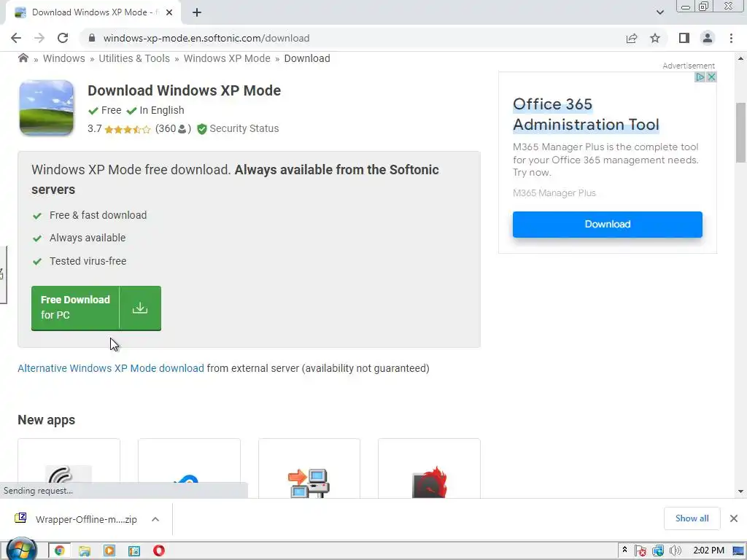Open Chrome three-dot menu
747x560 pixels.
(731, 38)
